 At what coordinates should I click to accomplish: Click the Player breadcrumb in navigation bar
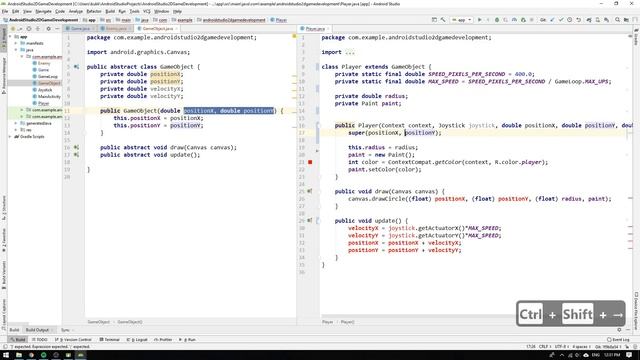click(278, 20)
